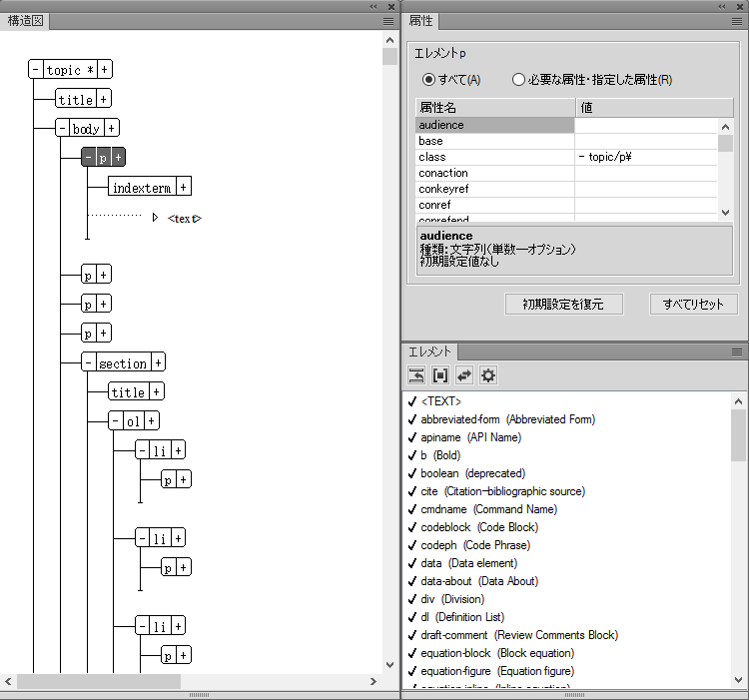
Task: Select 必要な属性・指定した属性(R) radio option
Action: coord(518,80)
